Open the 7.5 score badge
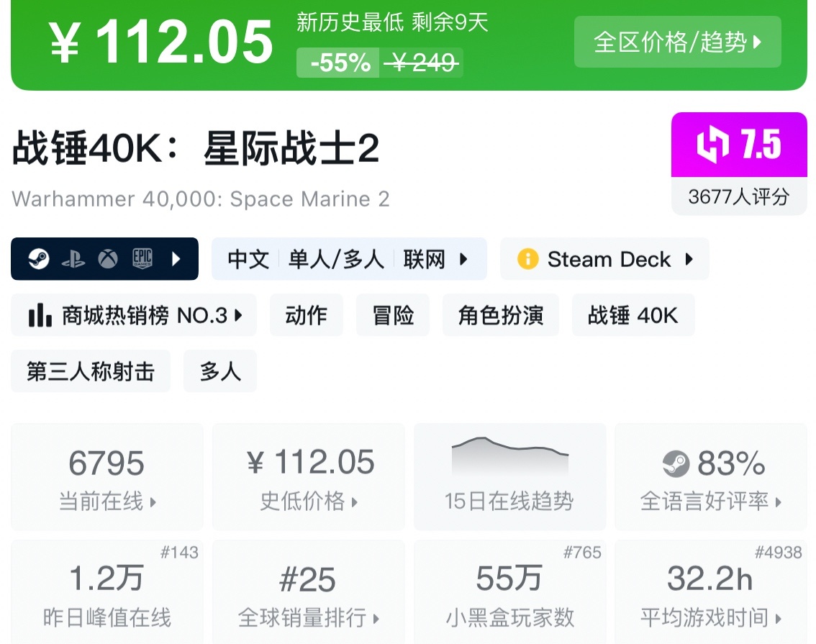The height and width of the screenshot is (644, 816). point(739,145)
